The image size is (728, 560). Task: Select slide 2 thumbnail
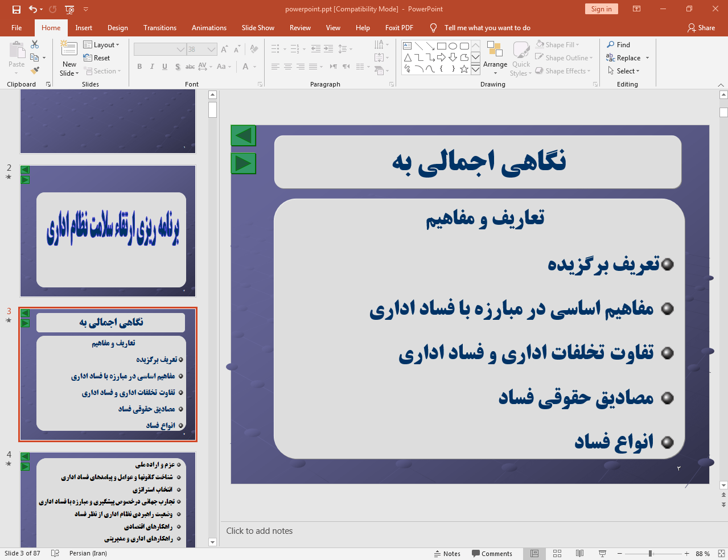(x=108, y=231)
